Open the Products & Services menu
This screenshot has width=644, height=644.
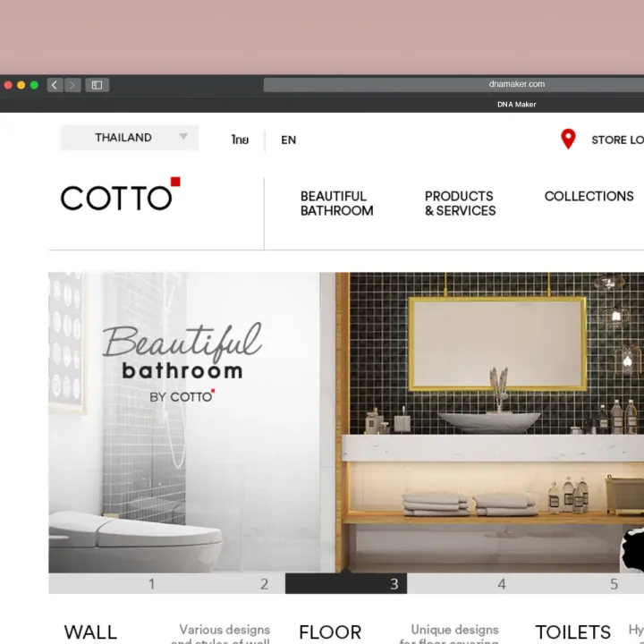tap(460, 203)
